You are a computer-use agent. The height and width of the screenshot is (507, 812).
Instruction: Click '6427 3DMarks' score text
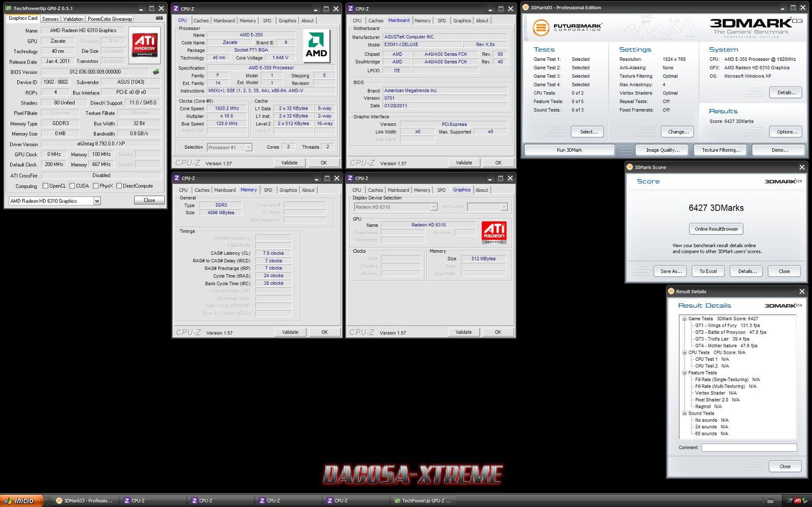point(716,208)
